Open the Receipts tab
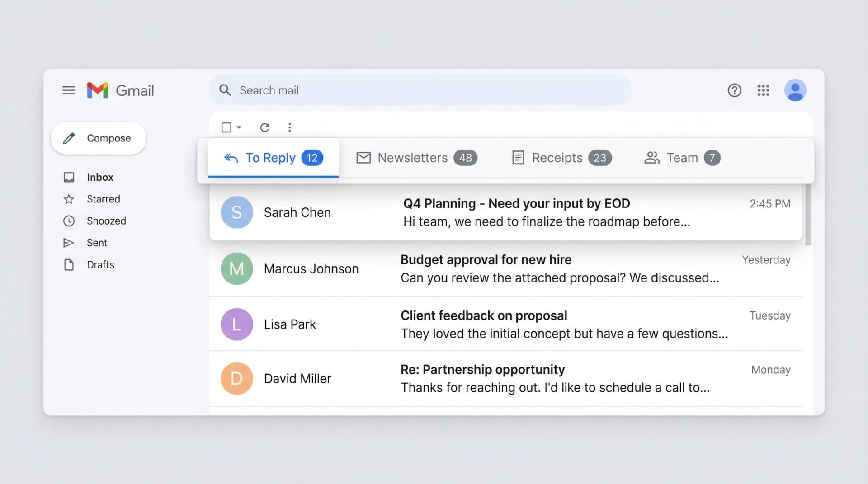Viewport: 868px width, 484px height. [x=557, y=158]
